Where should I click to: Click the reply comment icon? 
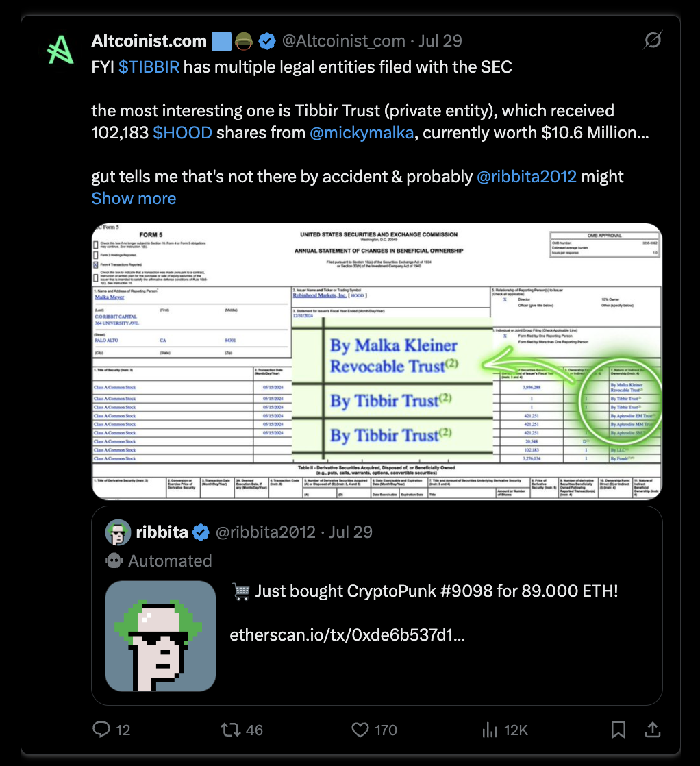101,730
